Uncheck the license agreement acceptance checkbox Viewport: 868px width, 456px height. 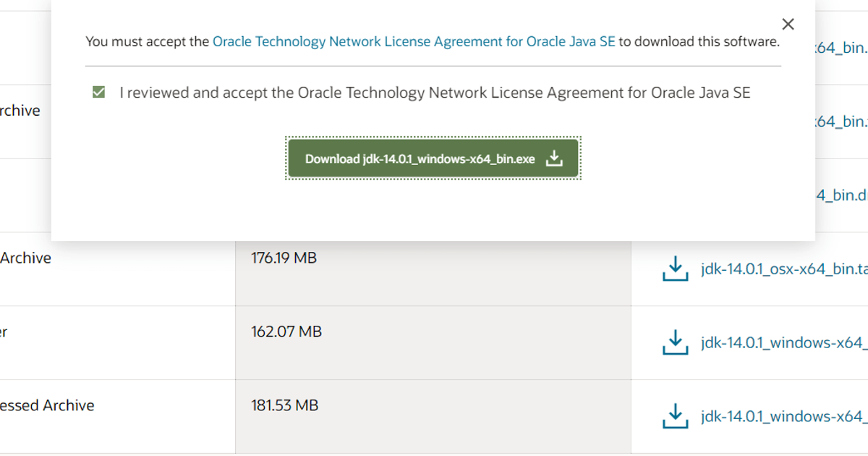98,93
